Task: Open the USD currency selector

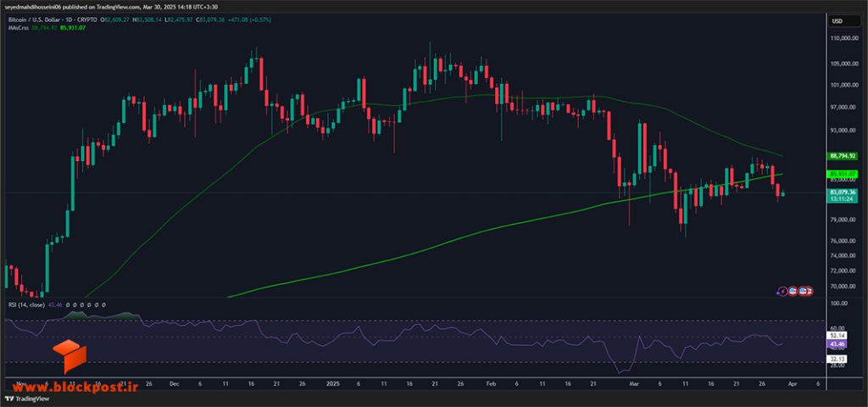Action: click(837, 21)
